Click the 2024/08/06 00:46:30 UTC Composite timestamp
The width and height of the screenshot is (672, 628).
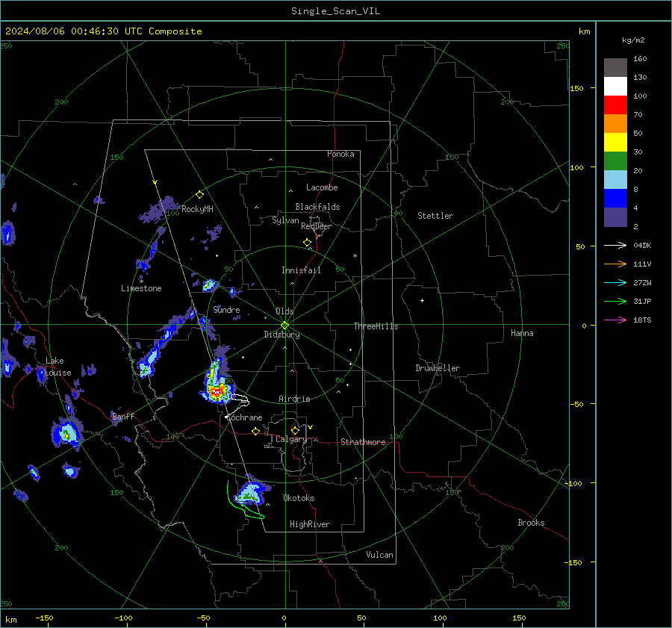click(x=103, y=31)
